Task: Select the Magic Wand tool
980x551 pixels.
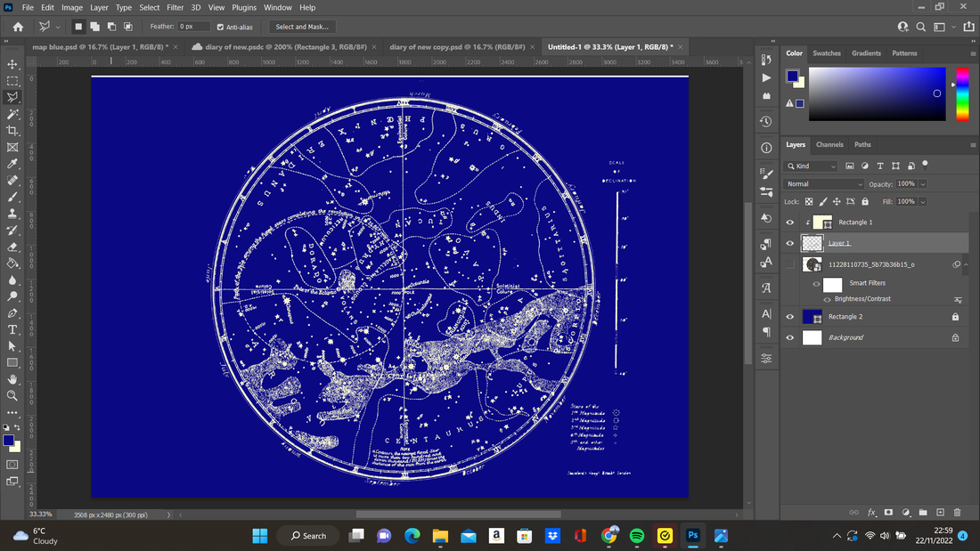Action: click(x=12, y=114)
